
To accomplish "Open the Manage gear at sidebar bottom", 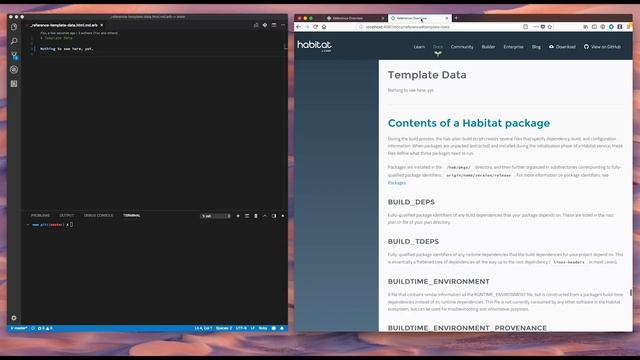I will tap(14, 318).
